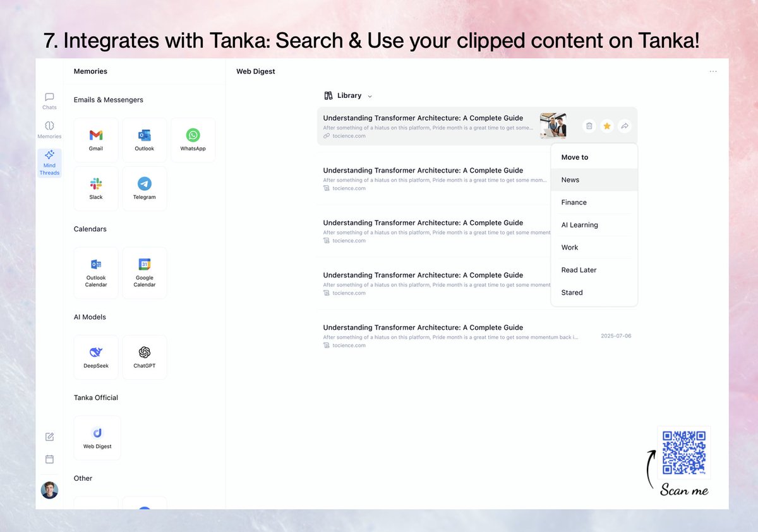Toggle the star on the highlighted article
758x532 pixels.
[x=606, y=126]
